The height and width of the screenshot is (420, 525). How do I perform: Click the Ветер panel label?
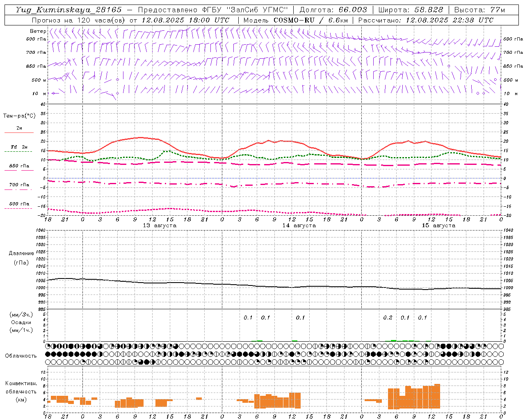point(38,31)
